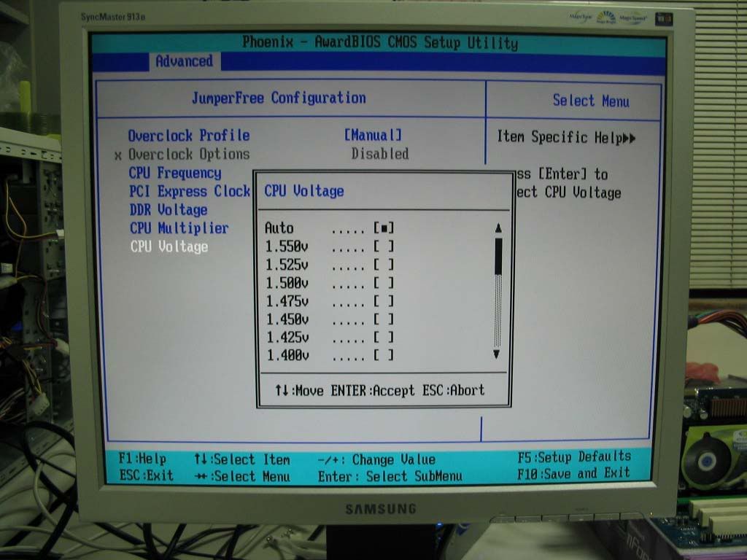Click the scroll down arrow in voltage list
Image resolution: width=747 pixels, height=560 pixels.
[497, 354]
